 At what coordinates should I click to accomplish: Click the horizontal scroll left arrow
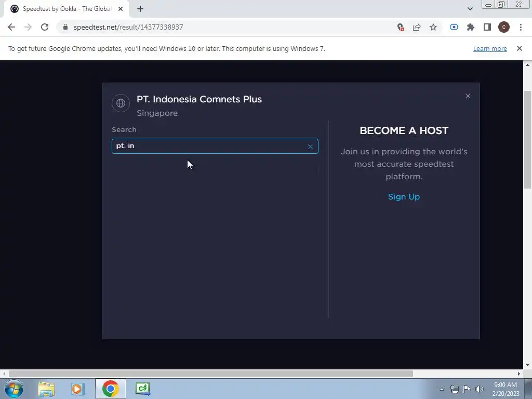pos(4,374)
